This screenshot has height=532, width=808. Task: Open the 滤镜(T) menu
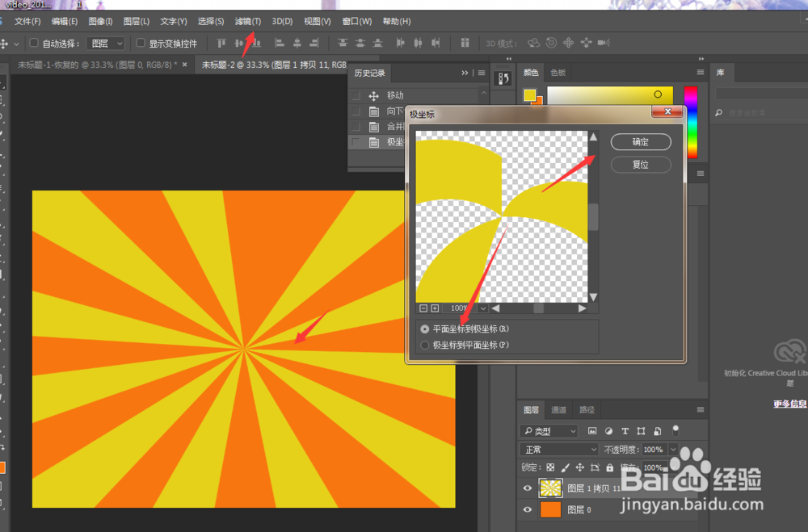pyautogui.click(x=248, y=22)
